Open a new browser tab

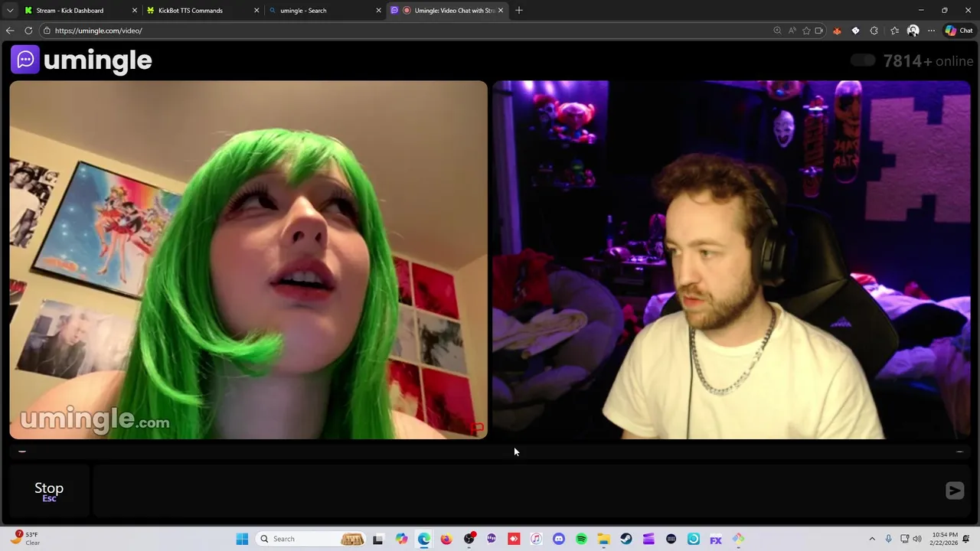(519, 11)
